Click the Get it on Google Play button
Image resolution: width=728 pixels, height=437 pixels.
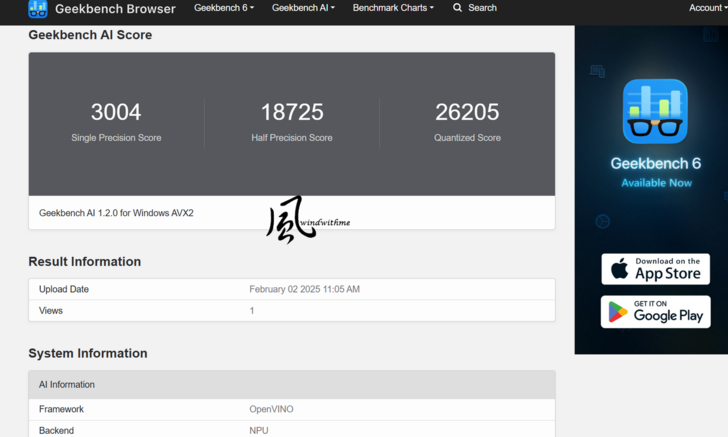tap(655, 312)
